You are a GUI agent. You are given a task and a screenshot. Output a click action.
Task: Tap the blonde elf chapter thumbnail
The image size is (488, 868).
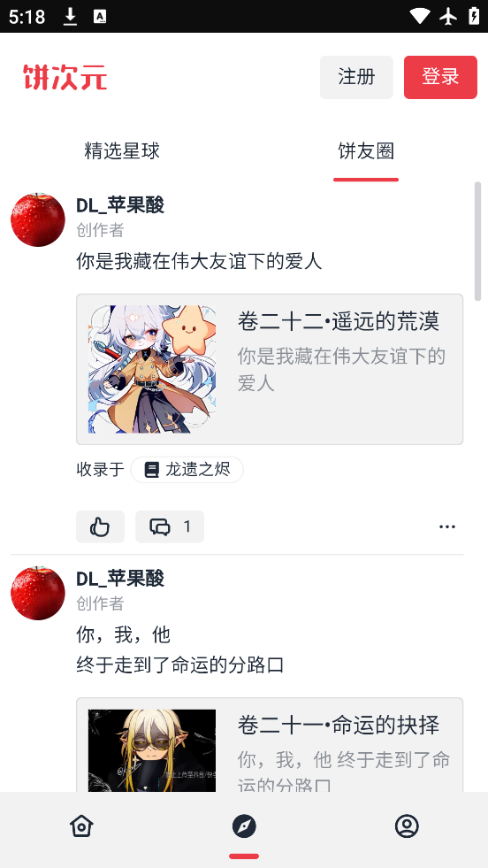(x=152, y=750)
